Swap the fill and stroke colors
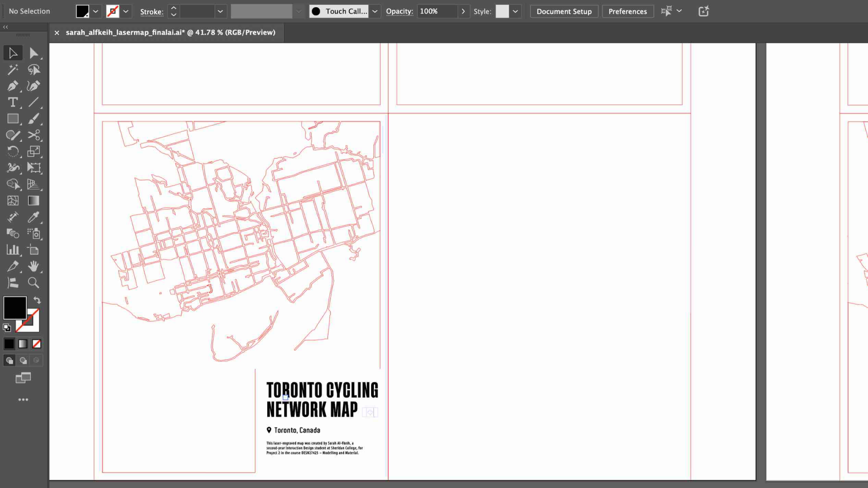The width and height of the screenshot is (868, 488). pyautogui.click(x=37, y=300)
